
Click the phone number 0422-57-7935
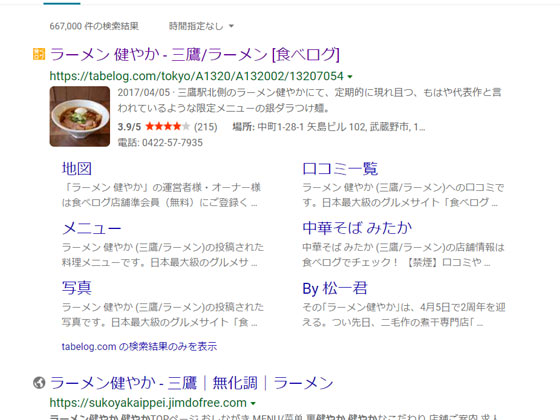tap(172, 142)
